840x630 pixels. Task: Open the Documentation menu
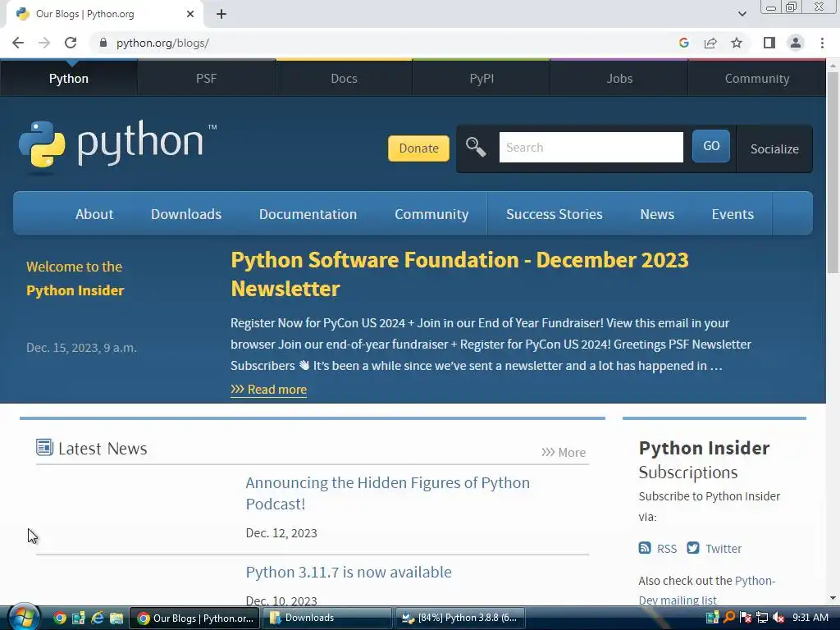coord(308,214)
